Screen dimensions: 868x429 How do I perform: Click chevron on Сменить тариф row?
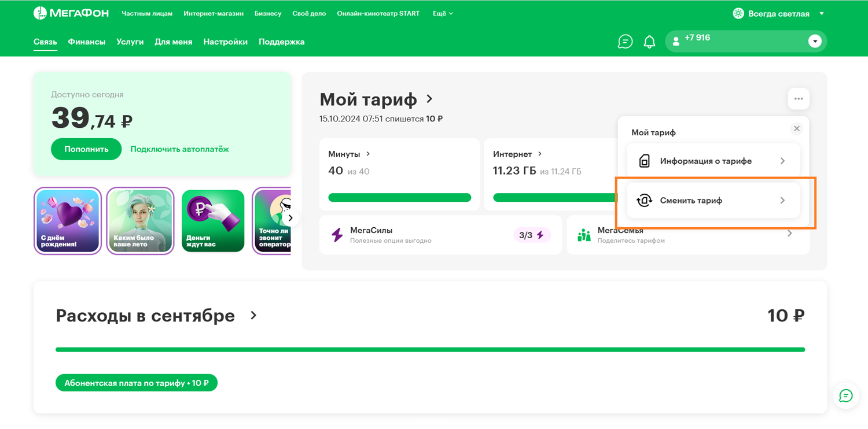pos(782,201)
